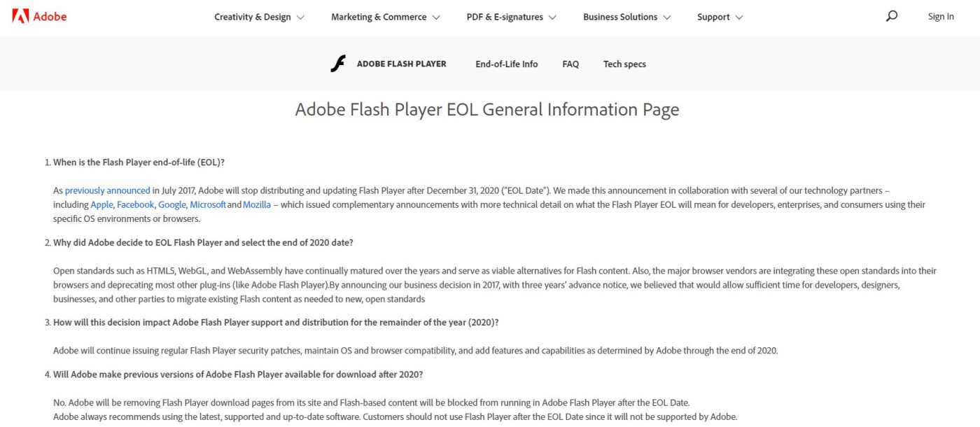Click the Sign In link

click(941, 17)
